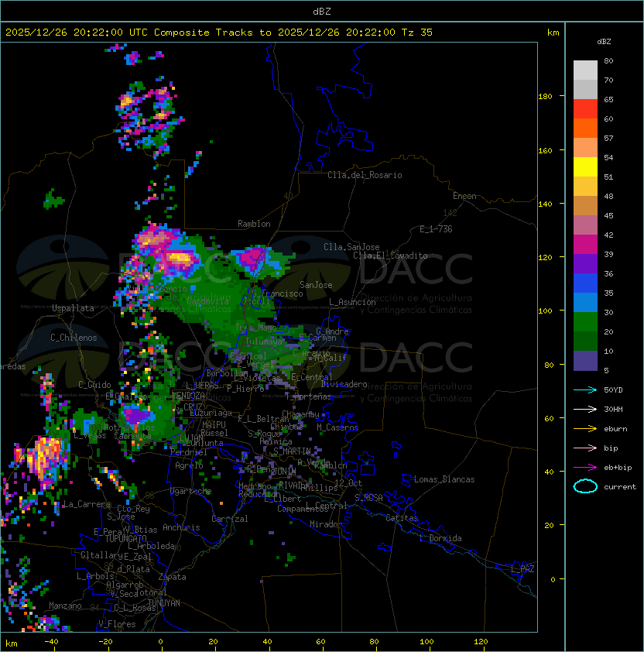Click the Catitas label
644x652 pixels.
402,518
